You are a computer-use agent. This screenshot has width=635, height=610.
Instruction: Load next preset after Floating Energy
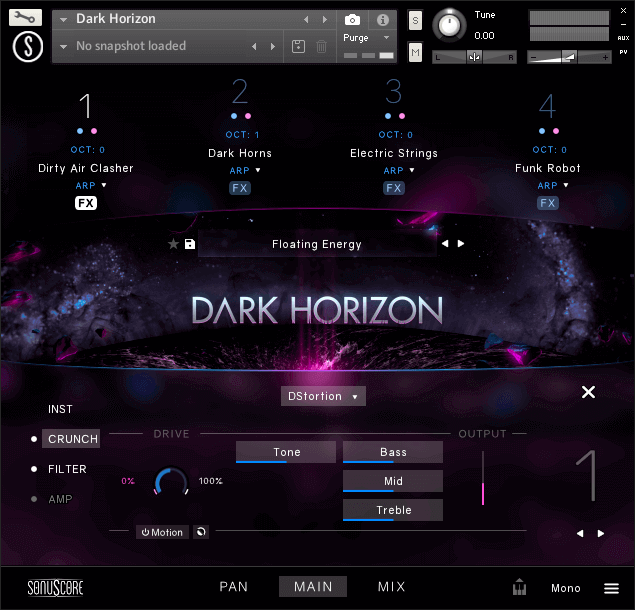pos(461,243)
